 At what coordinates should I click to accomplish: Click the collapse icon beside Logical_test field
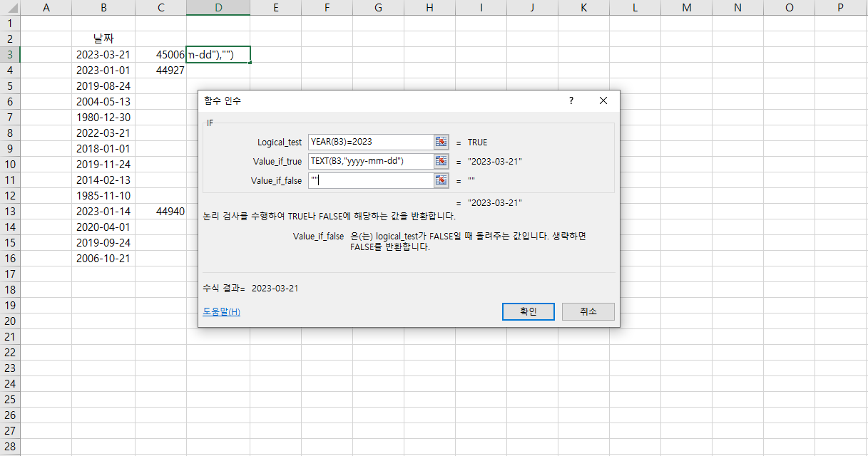pos(441,142)
